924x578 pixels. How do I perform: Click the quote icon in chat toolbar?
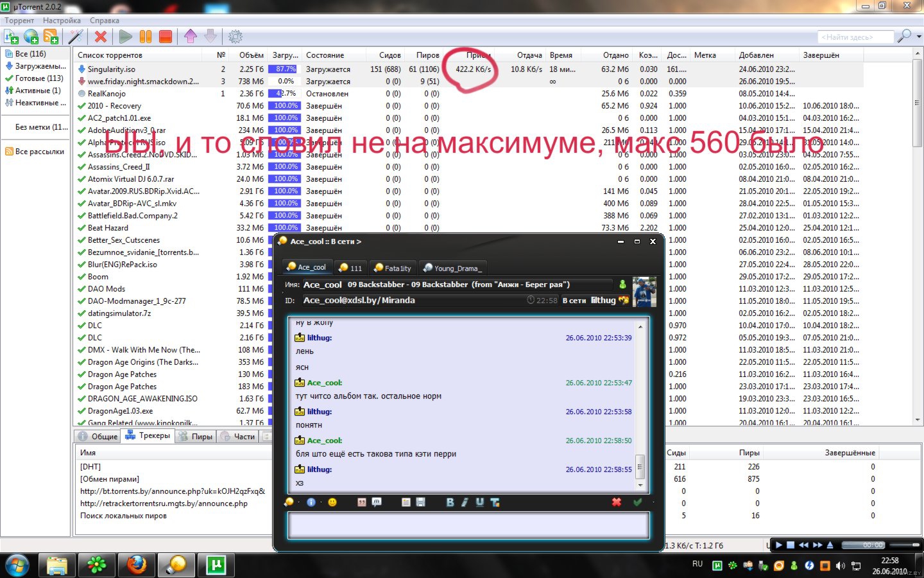[362, 502]
